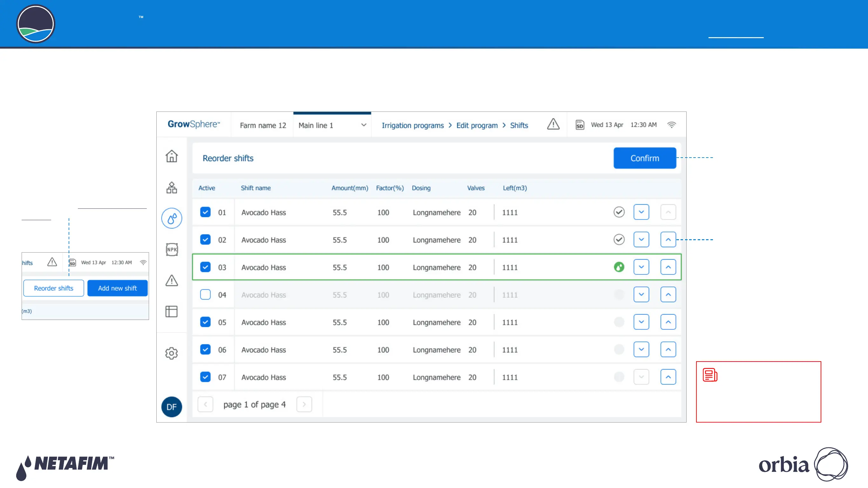Image resolution: width=868 pixels, height=488 pixels.
Task: Go to next page of shifts
Action: (304, 404)
